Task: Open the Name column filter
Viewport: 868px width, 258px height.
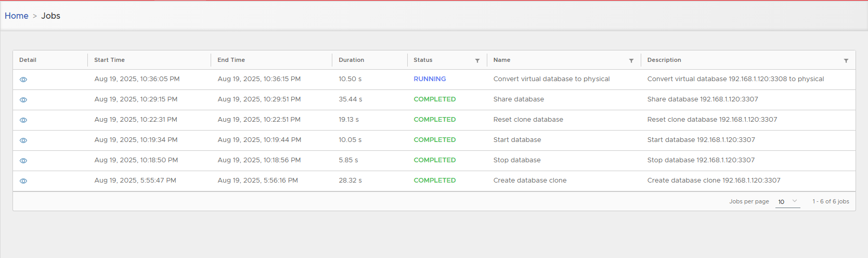Action: point(631,61)
